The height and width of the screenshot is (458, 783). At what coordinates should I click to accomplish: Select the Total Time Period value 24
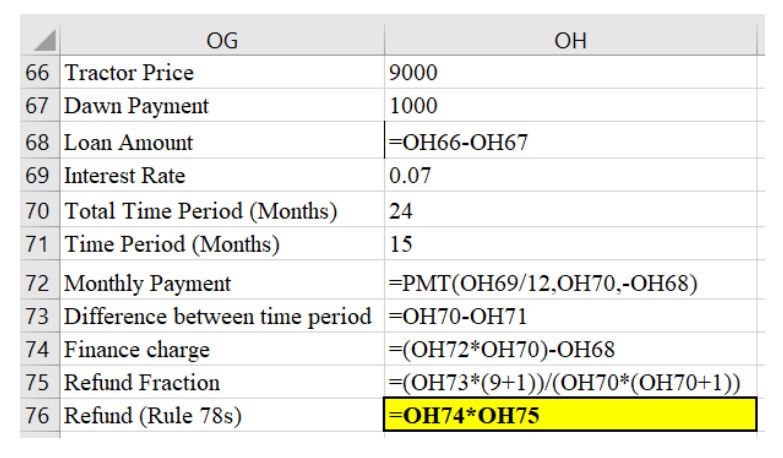pos(570,211)
